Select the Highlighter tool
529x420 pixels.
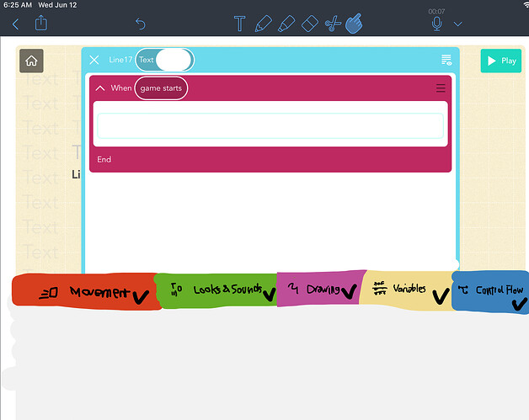(x=286, y=24)
